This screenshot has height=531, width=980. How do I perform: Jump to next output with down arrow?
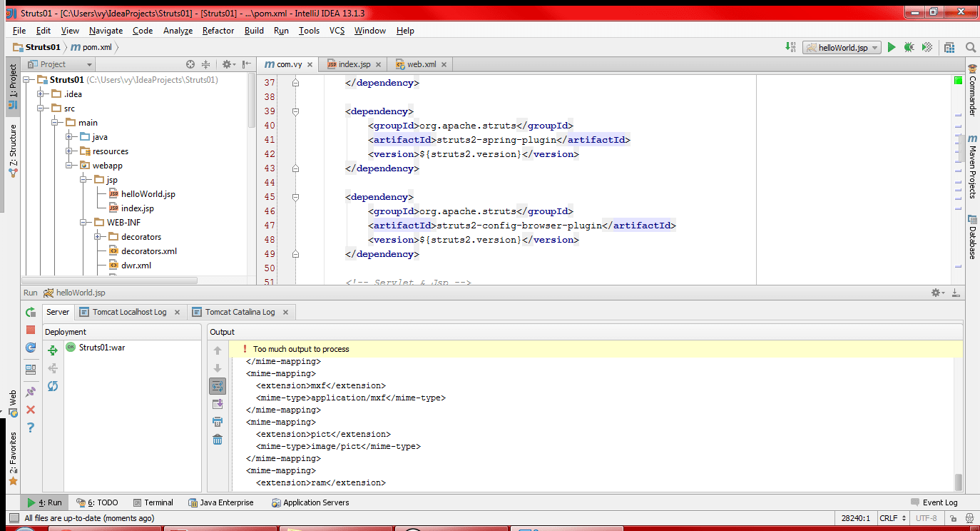(x=218, y=368)
